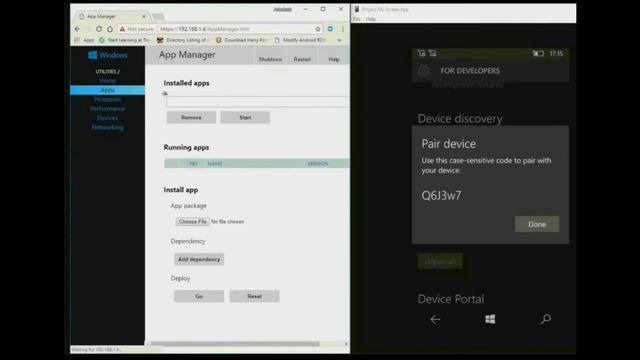
Task: Open Help in the App Manager header
Action: tap(334, 59)
